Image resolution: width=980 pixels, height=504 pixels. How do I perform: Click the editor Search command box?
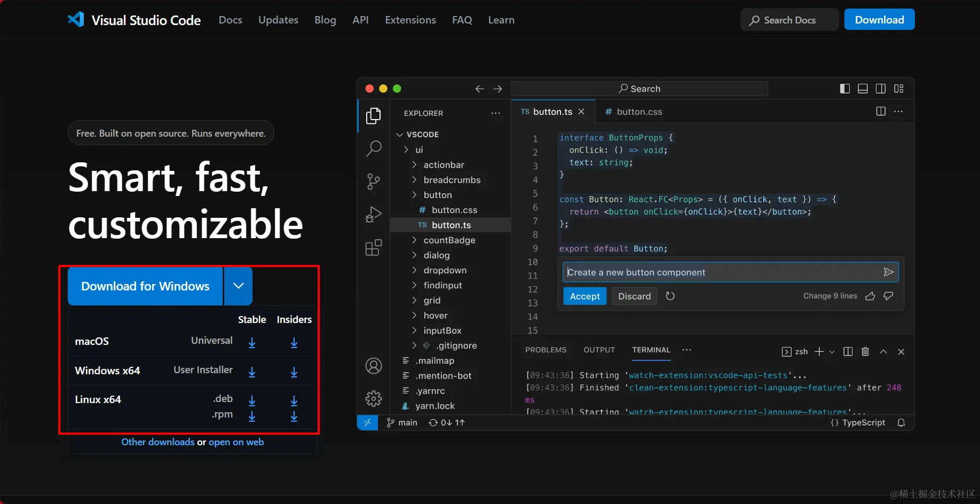point(639,89)
